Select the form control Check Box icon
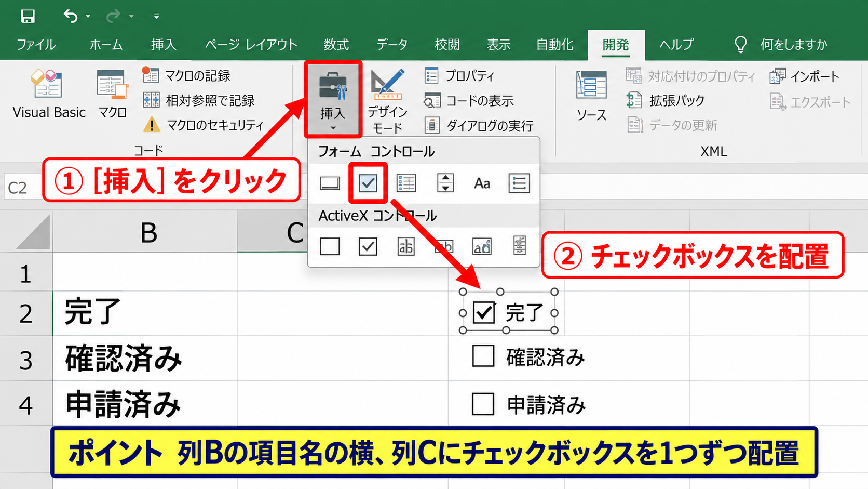Screen dimensions: 868x489 (x=368, y=183)
